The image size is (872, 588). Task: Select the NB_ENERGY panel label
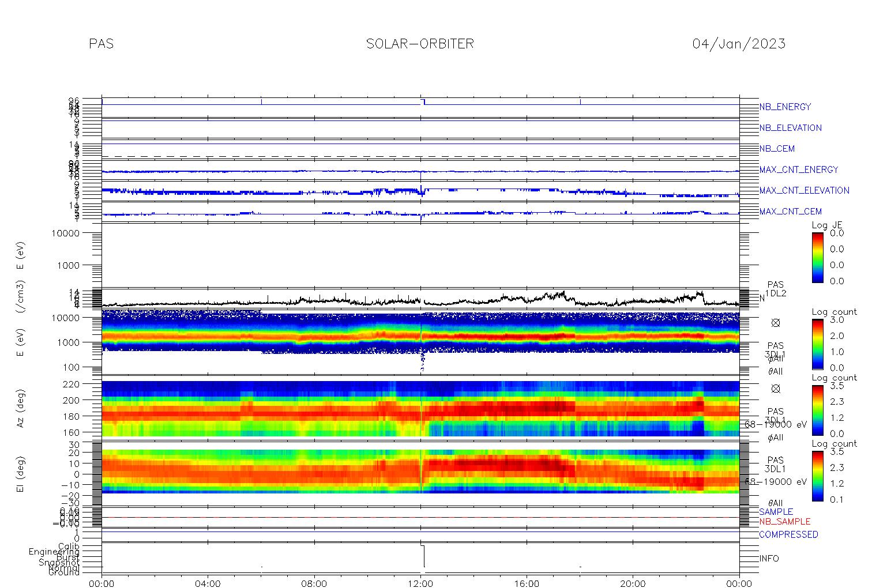point(785,107)
